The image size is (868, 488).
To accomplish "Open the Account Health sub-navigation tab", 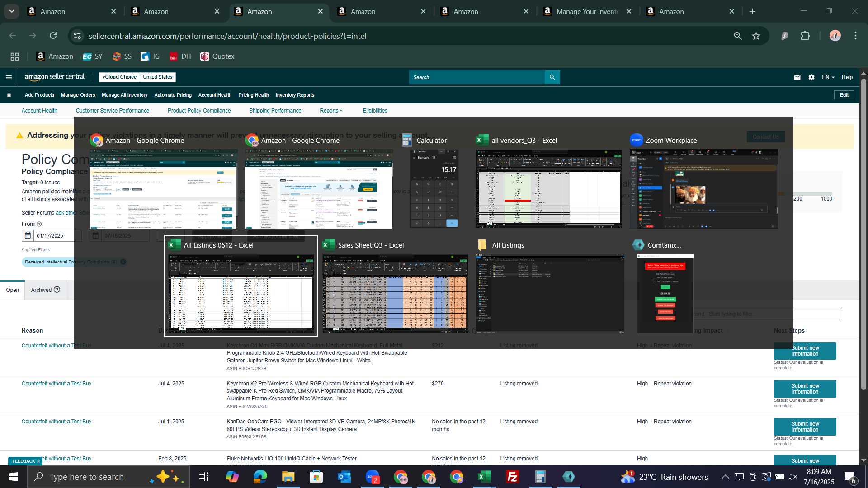I will [x=39, y=111].
